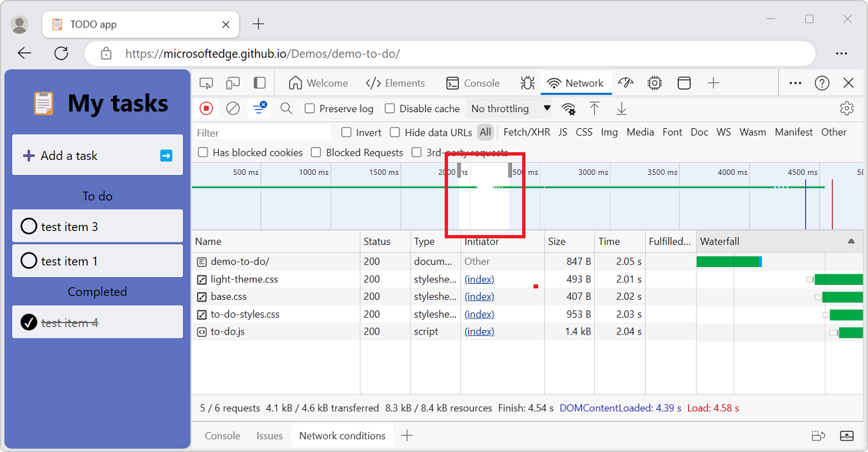Viewport: 868px width, 452px height.
Task: Import a HAR file
Action: pyautogui.click(x=594, y=107)
